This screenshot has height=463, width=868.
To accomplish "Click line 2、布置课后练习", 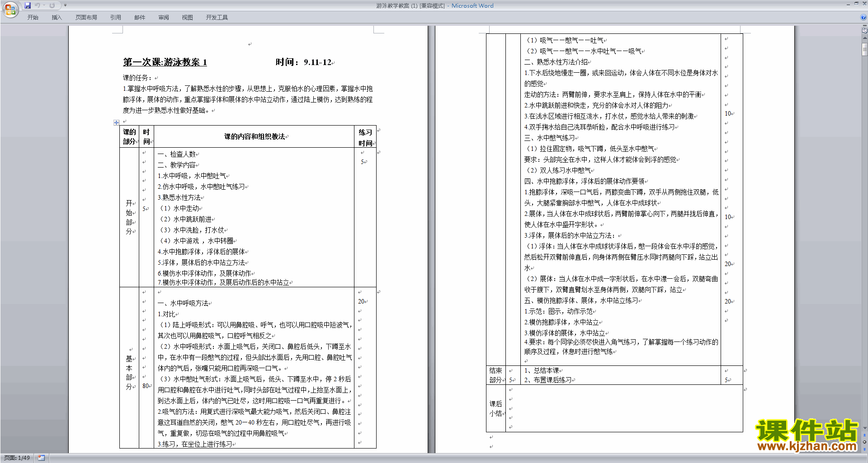I will (547, 380).
